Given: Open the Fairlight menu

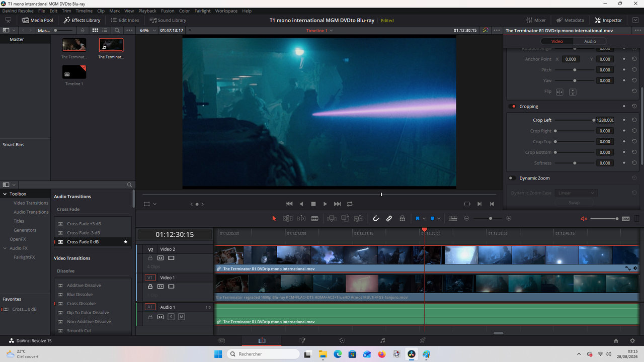Looking at the screenshot, I should pos(202,11).
